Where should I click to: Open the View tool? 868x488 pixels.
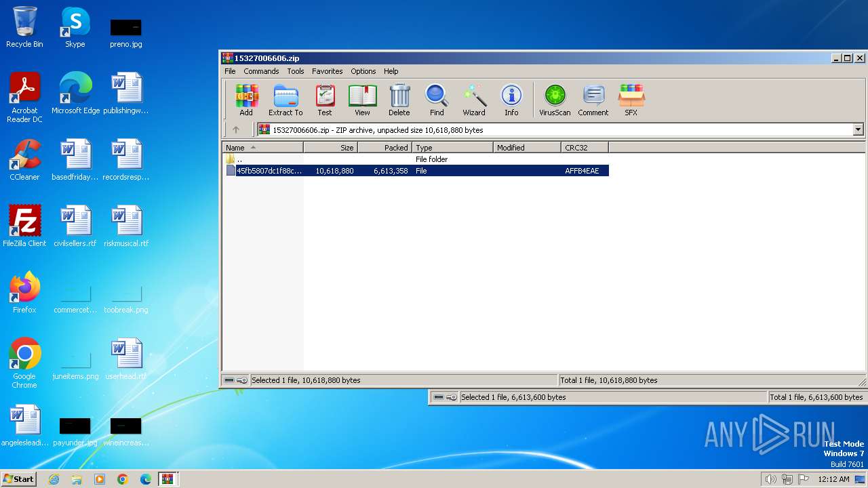[362, 100]
